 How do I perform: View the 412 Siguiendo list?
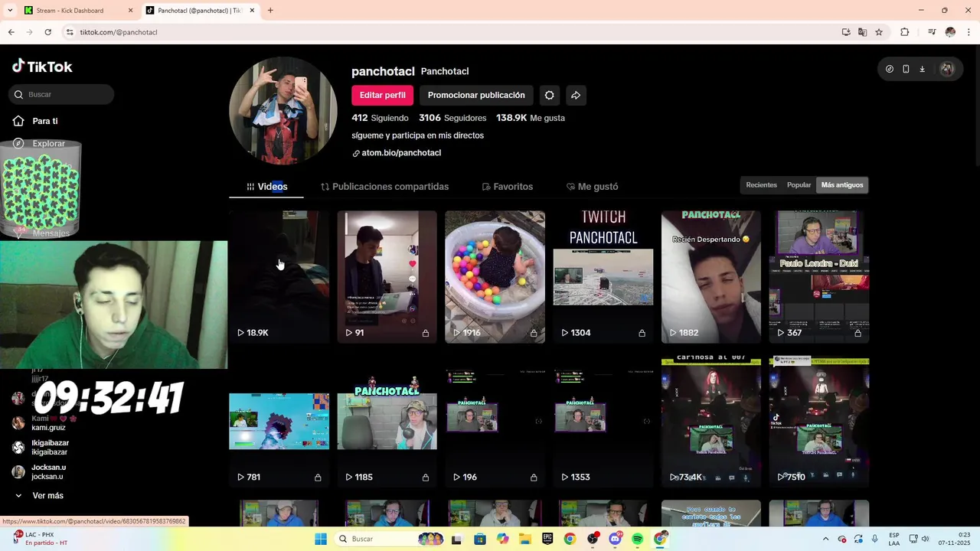(x=380, y=118)
